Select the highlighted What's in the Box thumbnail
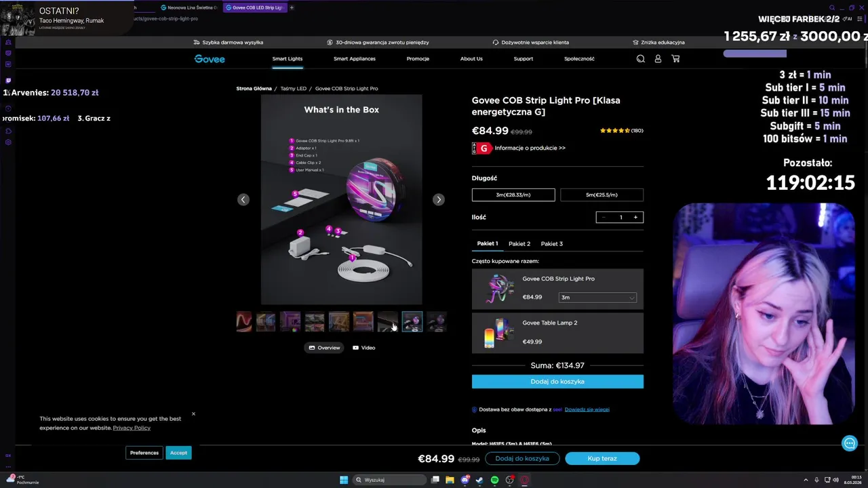868x488 pixels. coord(412,321)
